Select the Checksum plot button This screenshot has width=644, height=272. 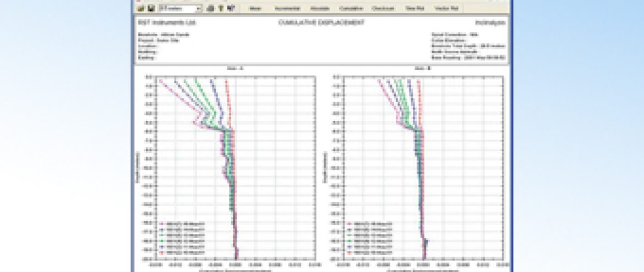point(384,8)
